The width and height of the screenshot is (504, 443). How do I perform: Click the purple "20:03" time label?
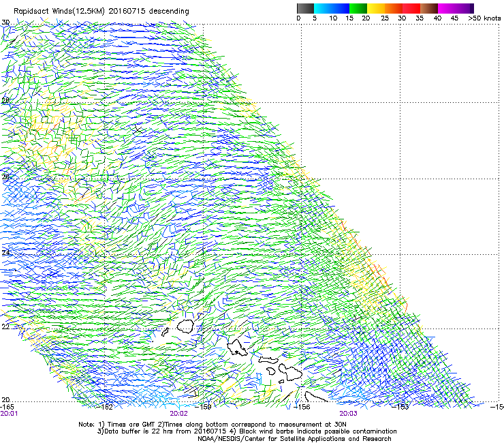pyautogui.click(x=349, y=414)
